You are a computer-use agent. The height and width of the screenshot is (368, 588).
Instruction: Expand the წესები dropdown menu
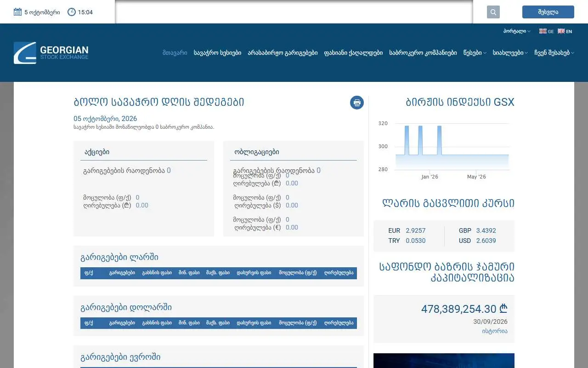[x=475, y=53]
